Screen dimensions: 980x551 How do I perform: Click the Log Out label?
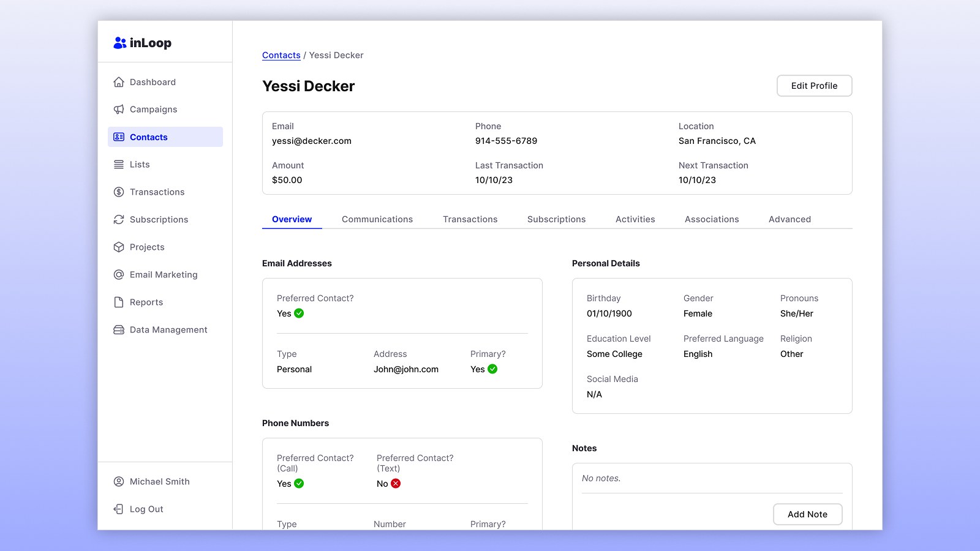[146, 509]
